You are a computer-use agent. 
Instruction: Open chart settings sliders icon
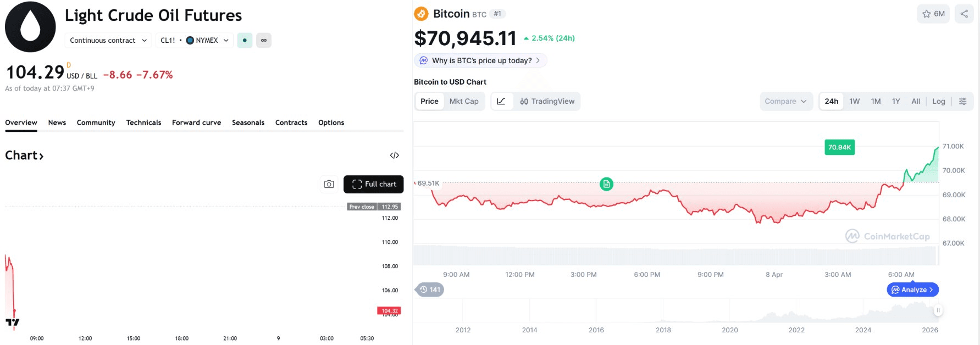(963, 101)
